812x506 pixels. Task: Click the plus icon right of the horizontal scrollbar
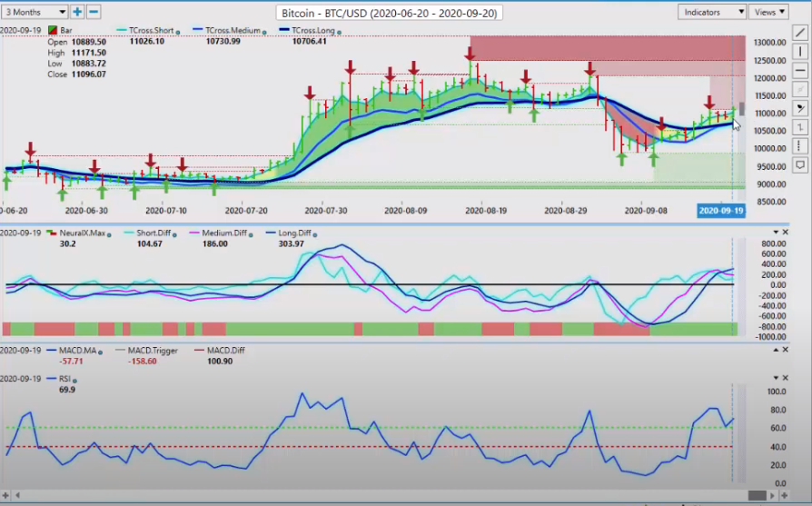pyautogui.click(x=784, y=496)
